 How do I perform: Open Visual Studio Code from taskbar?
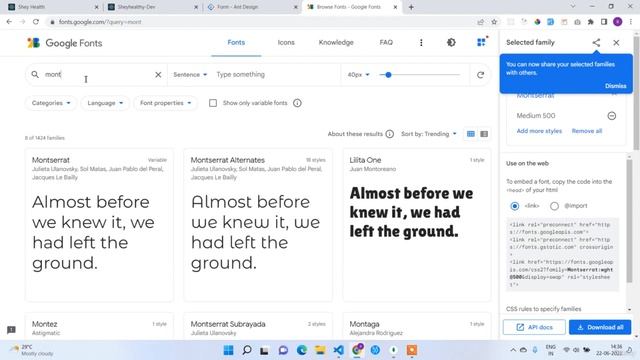click(338, 350)
